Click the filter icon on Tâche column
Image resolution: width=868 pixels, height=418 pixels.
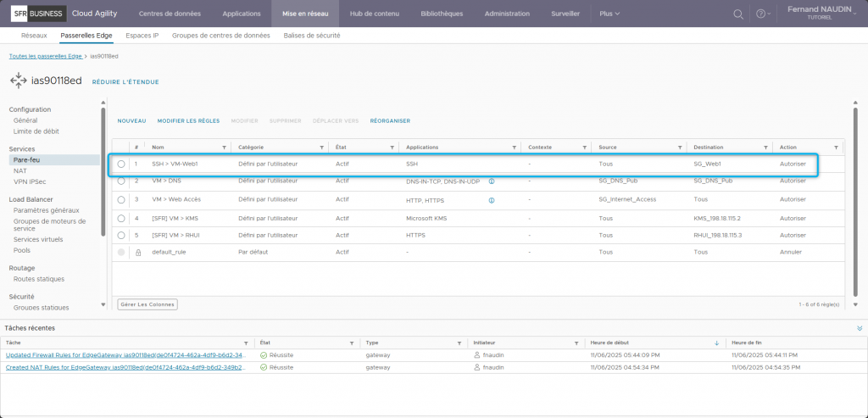246,343
